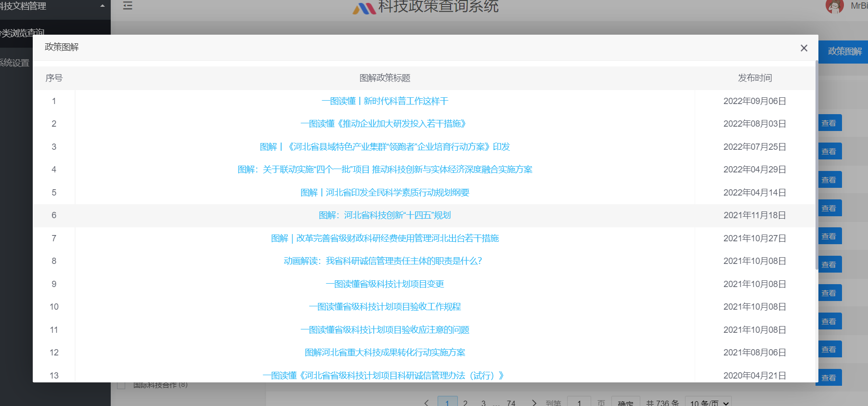Screen dimensions: 868x406
Task: Collapse the 科技文档管理 sidebar menu arrow
Action: click(x=102, y=6)
